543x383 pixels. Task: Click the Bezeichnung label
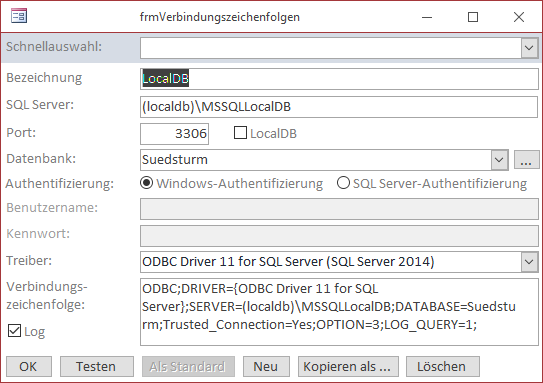pyautogui.click(x=44, y=78)
